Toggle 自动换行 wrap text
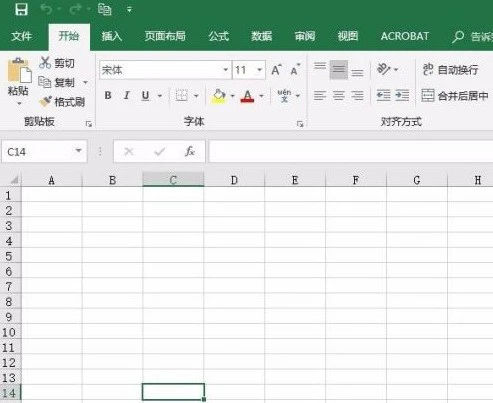493x403 pixels. [450, 69]
